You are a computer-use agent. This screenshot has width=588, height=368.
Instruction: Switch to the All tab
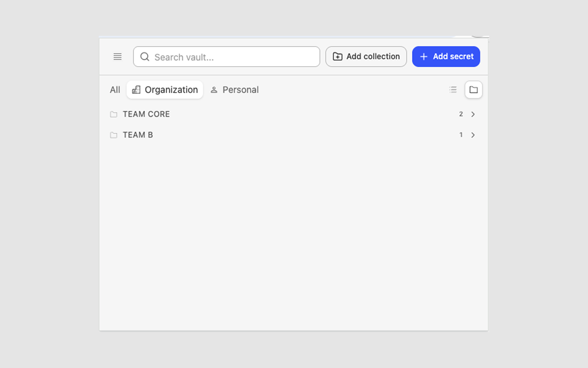pos(115,90)
